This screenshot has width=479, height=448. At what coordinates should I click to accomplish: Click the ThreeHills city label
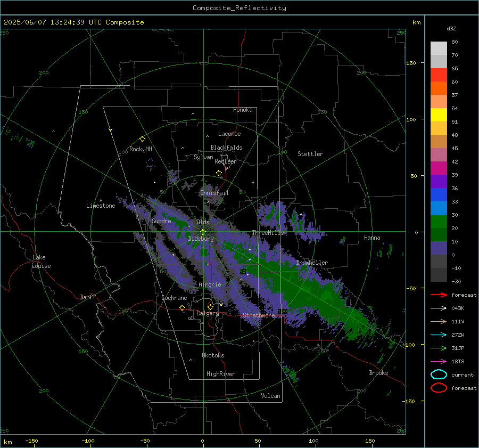(268, 233)
